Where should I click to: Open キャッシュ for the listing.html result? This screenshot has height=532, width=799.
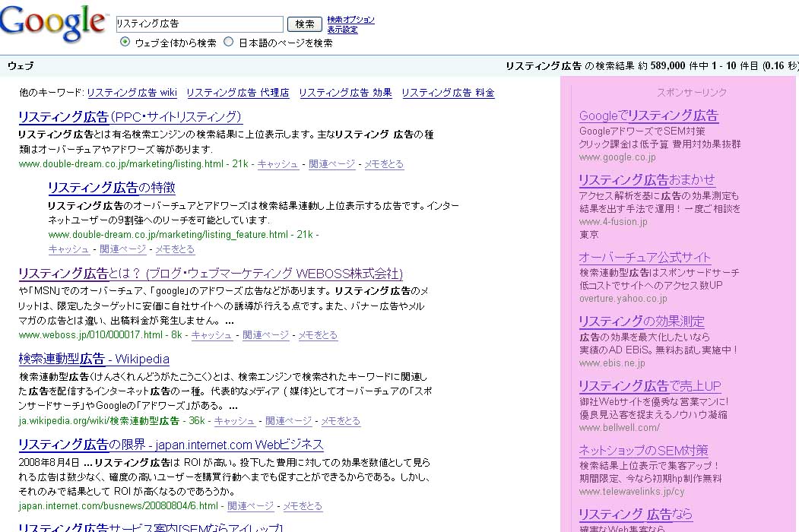277,164
